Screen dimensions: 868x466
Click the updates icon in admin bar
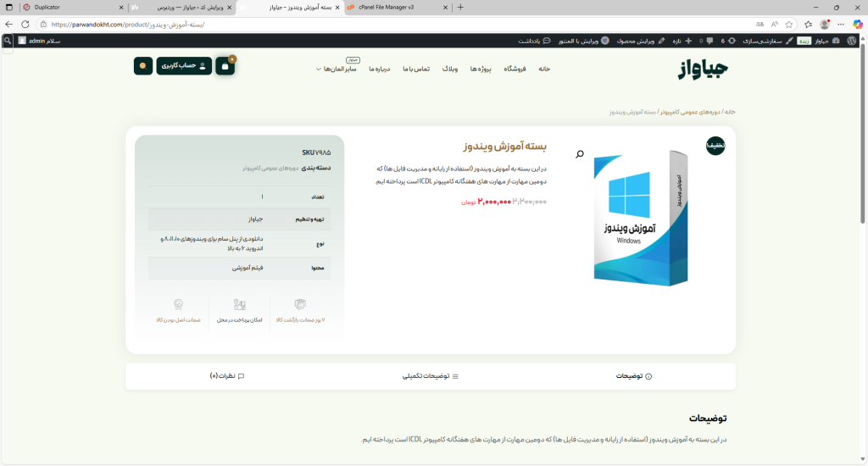(x=732, y=41)
